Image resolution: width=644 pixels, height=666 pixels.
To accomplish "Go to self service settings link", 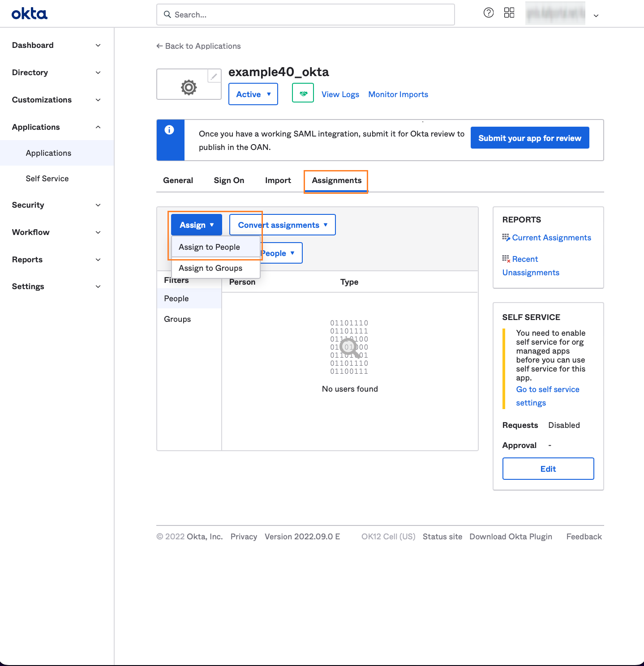I will click(548, 396).
